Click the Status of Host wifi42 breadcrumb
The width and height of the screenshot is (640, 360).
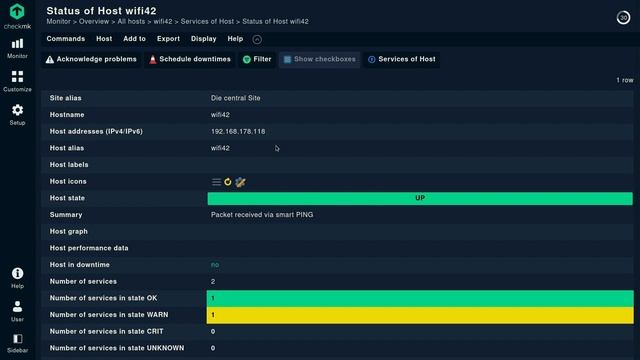pos(276,22)
